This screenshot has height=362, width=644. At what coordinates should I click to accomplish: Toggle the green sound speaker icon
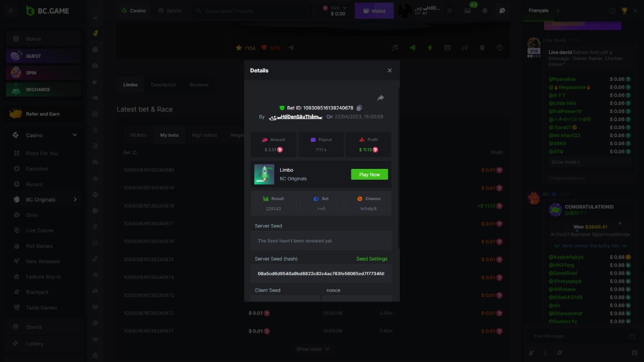pos(412,48)
